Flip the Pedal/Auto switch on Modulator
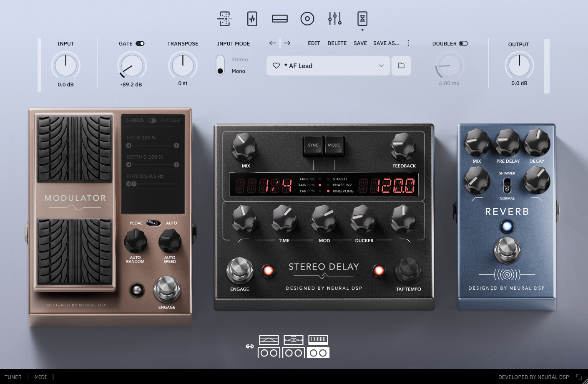The height and width of the screenshot is (384, 588). 153,223
